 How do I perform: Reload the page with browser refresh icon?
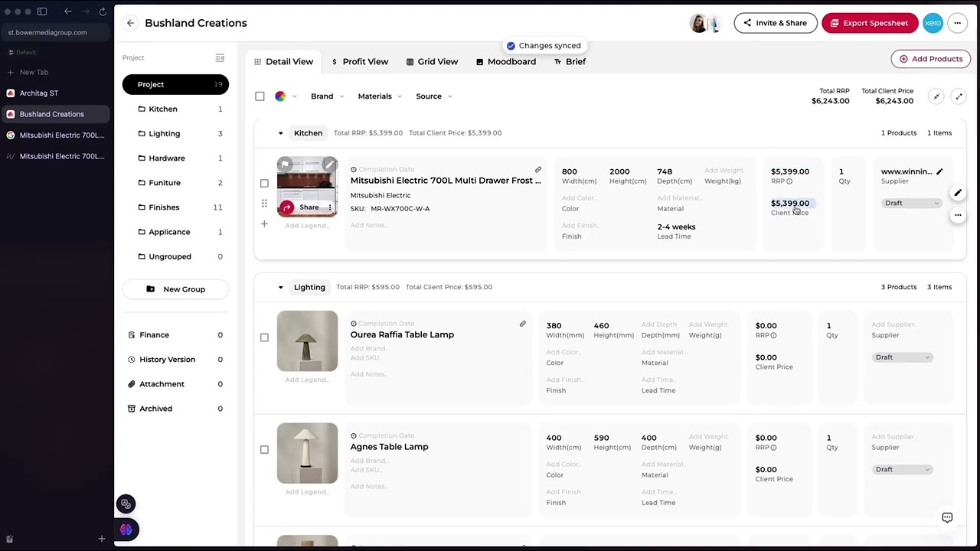pyautogui.click(x=103, y=11)
